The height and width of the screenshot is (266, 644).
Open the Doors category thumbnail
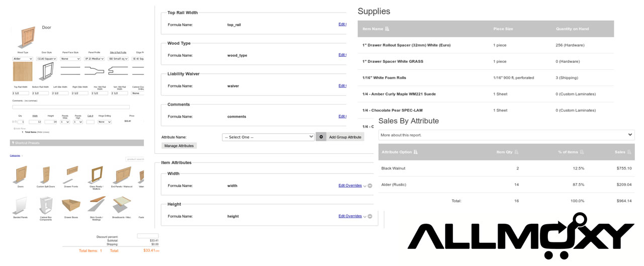click(21, 175)
